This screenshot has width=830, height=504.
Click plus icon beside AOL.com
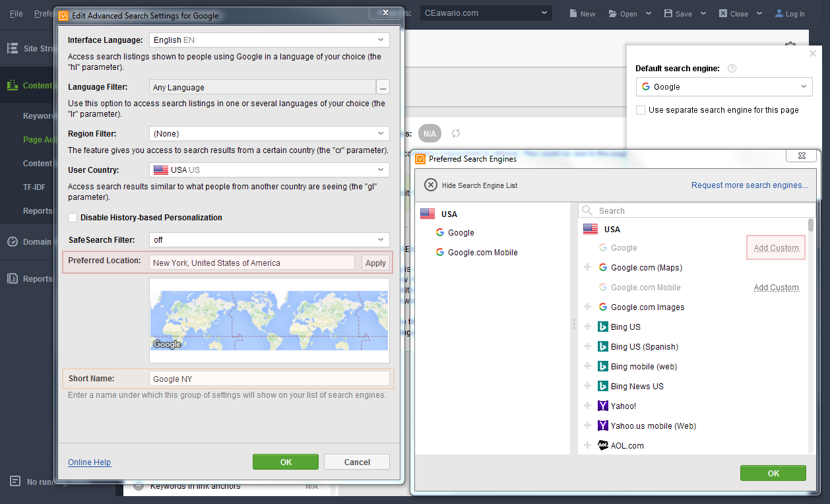coord(588,445)
